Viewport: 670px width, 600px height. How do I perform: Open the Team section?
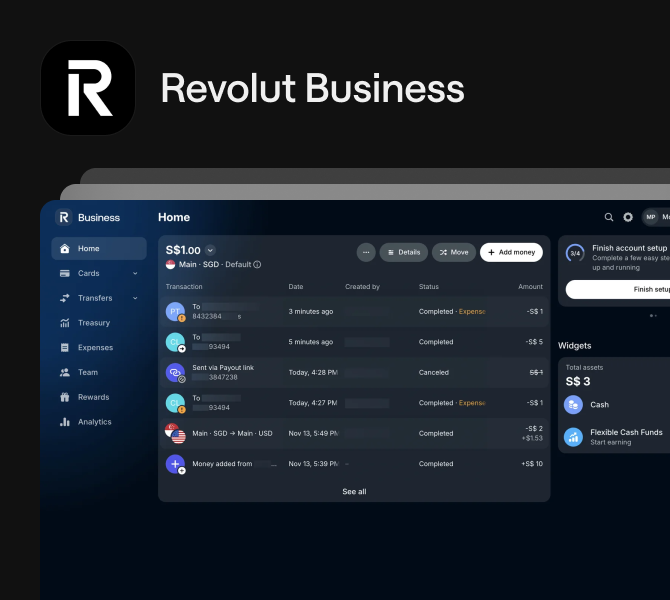coord(99,373)
